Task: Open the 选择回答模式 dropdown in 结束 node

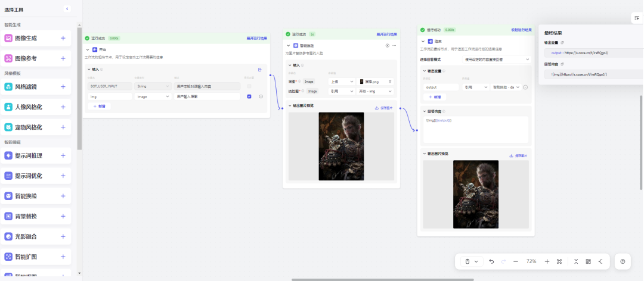Action: click(x=497, y=60)
